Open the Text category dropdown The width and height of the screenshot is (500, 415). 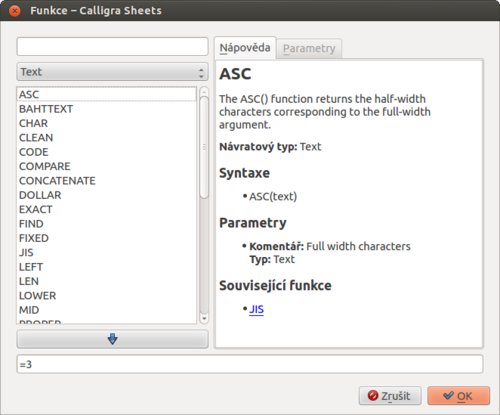point(113,72)
